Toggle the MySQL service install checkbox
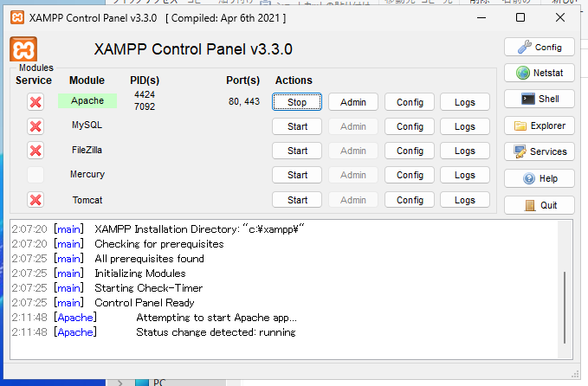Viewport: 588px width, 386px height. [x=36, y=126]
